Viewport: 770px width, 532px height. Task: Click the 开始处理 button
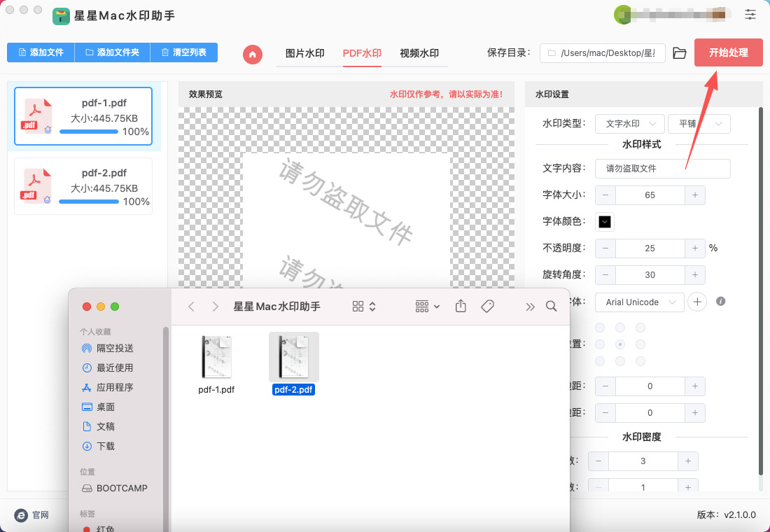(x=728, y=52)
